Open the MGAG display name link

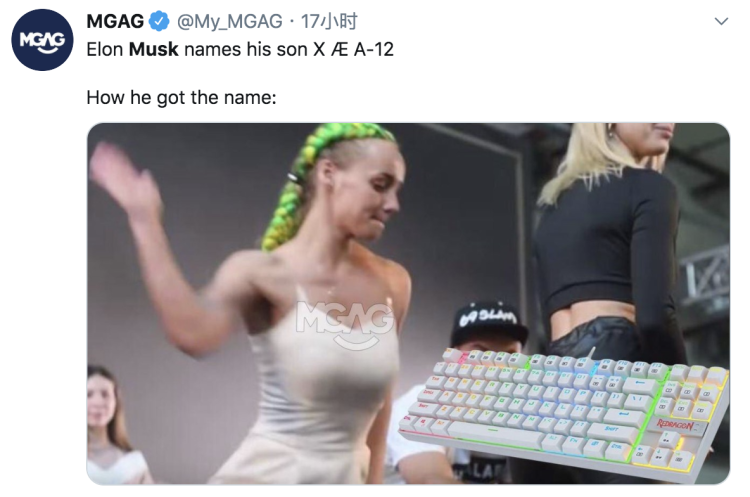coord(115,22)
